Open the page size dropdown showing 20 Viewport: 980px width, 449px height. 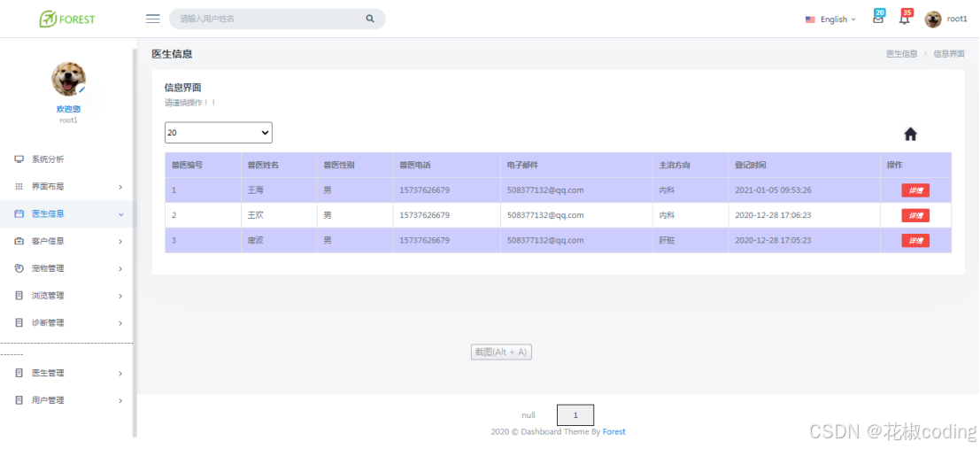218,133
